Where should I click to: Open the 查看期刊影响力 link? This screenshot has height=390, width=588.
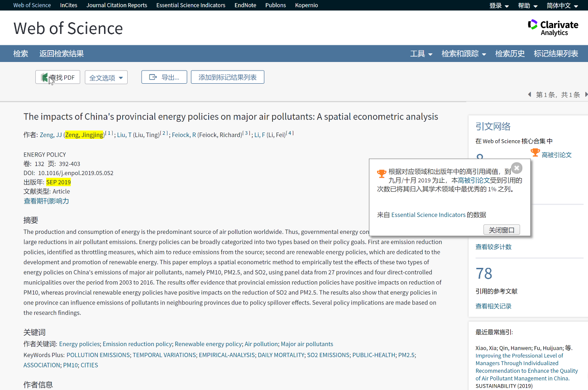point(46,201)
